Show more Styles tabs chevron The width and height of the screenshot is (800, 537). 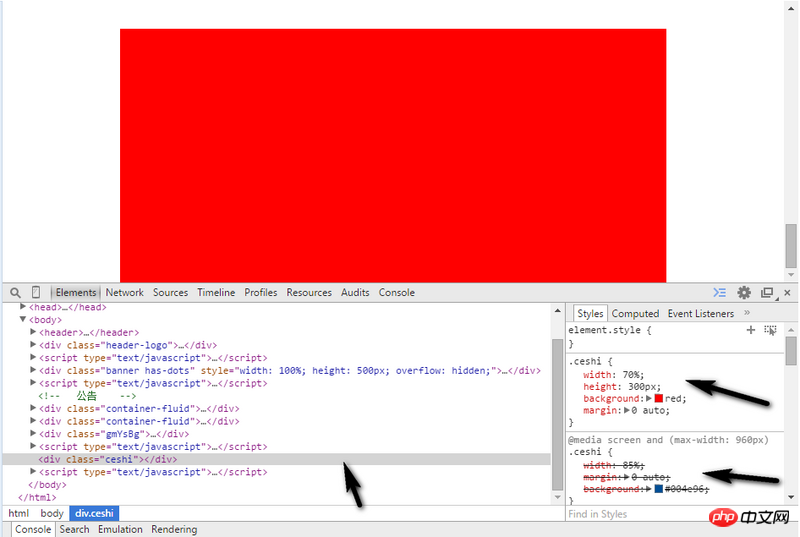point(747,313)
